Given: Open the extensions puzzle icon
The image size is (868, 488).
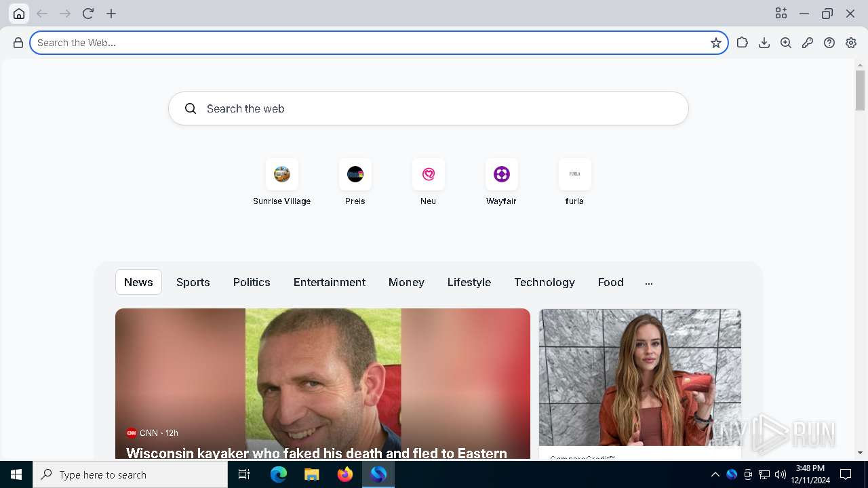Looking at the screenshot, I should (743, 43).
